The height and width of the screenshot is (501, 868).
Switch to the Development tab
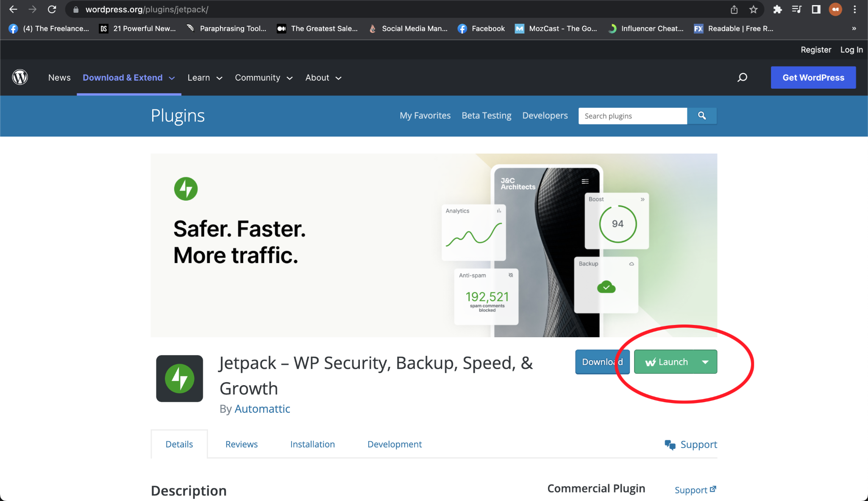395,444
